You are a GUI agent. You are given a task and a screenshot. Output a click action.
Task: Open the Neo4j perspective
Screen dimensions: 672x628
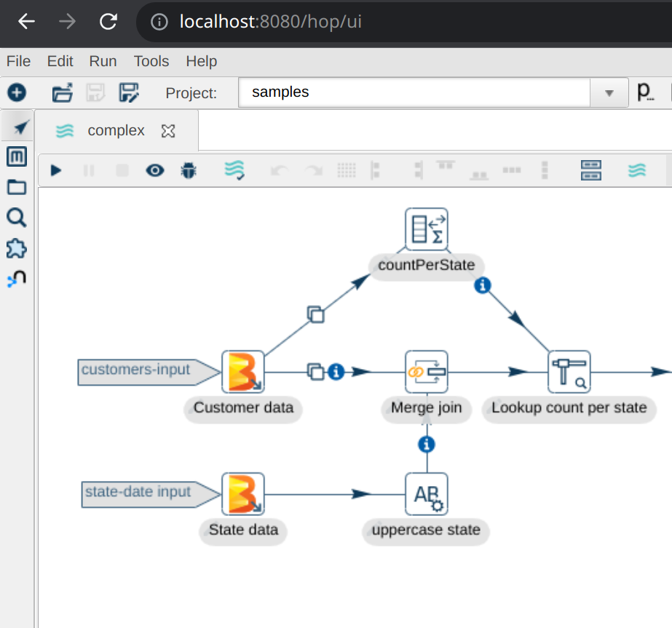(16, 278)
